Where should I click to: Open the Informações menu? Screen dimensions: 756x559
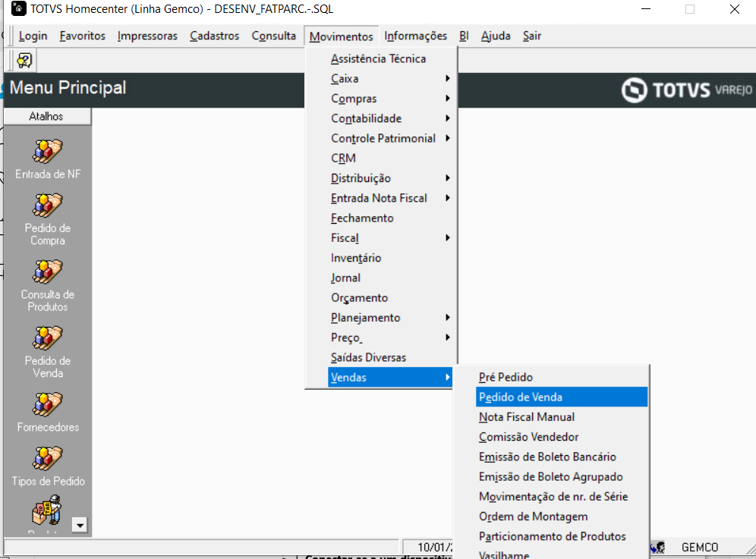(x=416, y=36)
